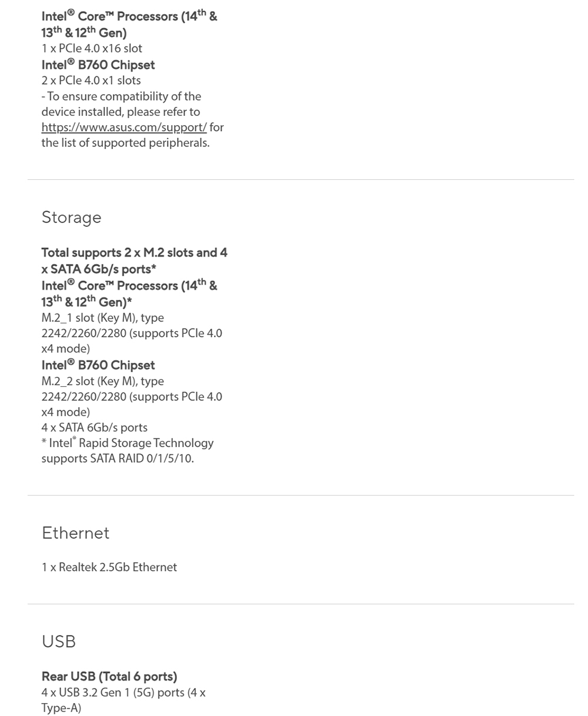Screen dimensions: 588x716
Task: Click the To ensure compatibility note line
Action: coord(121,96)
